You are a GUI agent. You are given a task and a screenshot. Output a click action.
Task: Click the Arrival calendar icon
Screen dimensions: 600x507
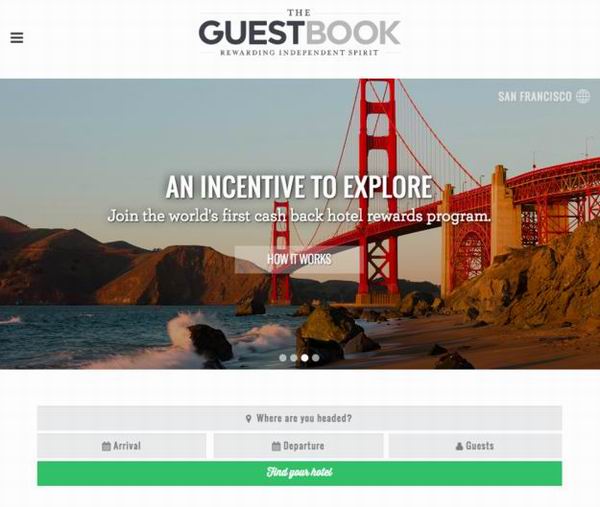coord(106,446)
